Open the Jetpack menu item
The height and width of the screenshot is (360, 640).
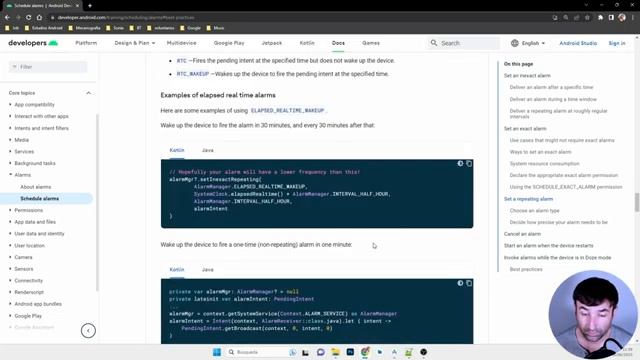[x=272, y=43]
